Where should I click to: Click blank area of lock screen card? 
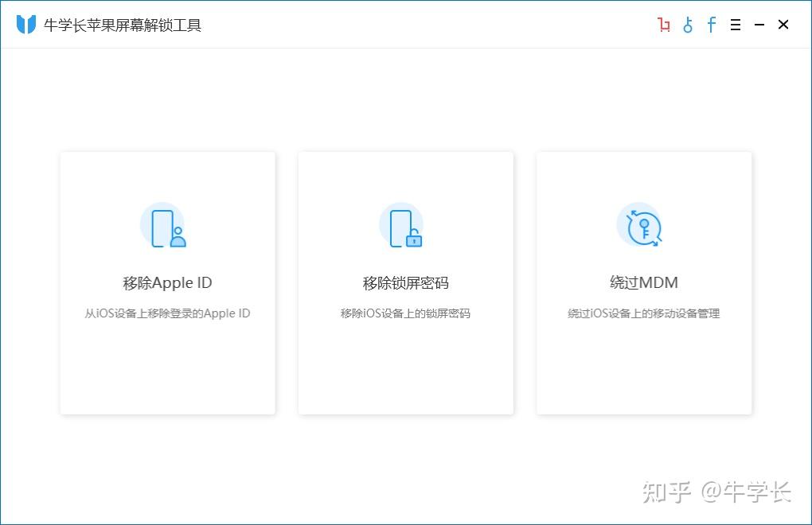point(405,370)
